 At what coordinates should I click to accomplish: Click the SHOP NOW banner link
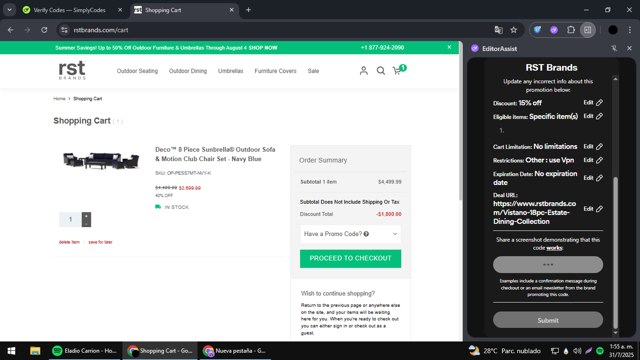pos(263,48)
